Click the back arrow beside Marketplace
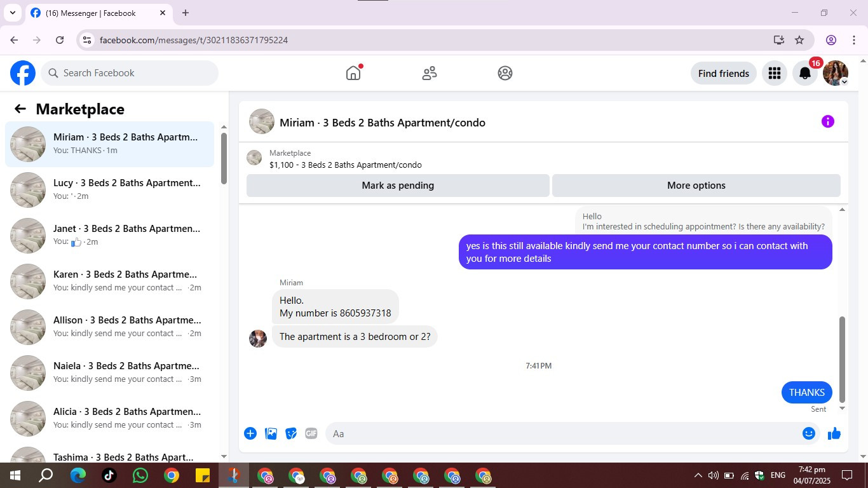This screenshot has height=488, width=868. [20, 109]
